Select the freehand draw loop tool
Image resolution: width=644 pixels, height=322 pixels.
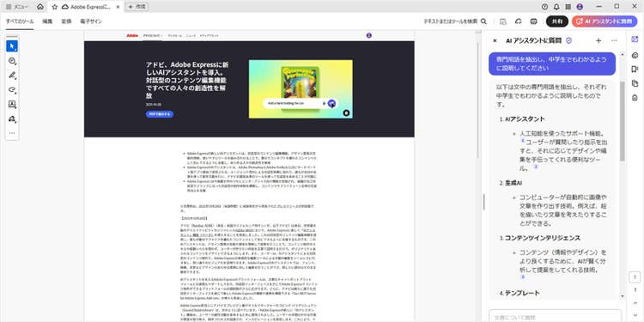tap(12, 89)
